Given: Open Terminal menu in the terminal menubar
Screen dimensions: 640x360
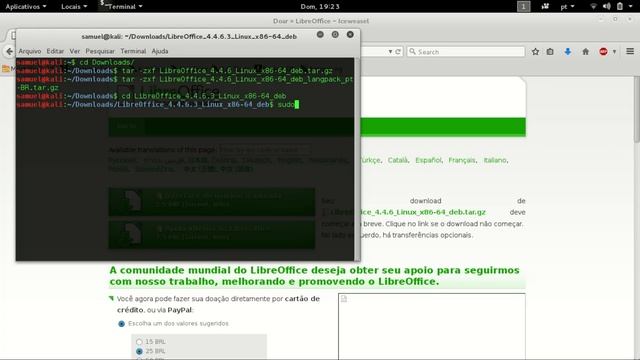Looking at the screenshot, I should click(x=133, y=51).
